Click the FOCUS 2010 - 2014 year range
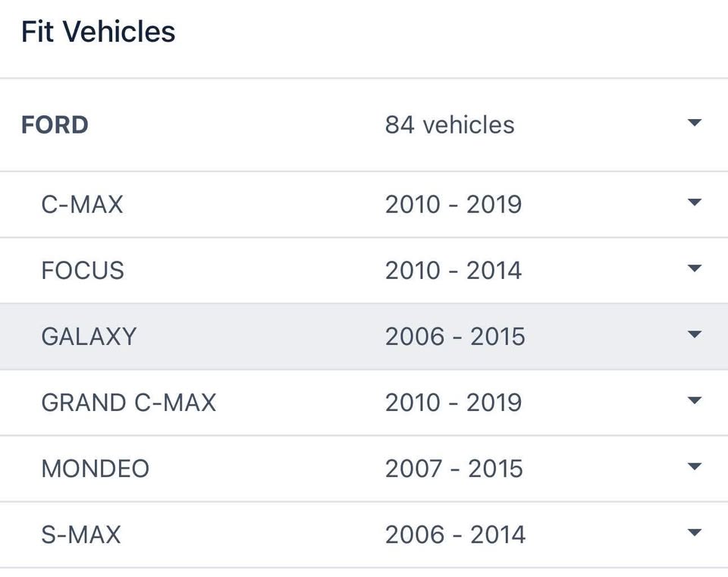The width and height of the screenshot is (728, 577). pyautogui.click(x=453, y=270)
